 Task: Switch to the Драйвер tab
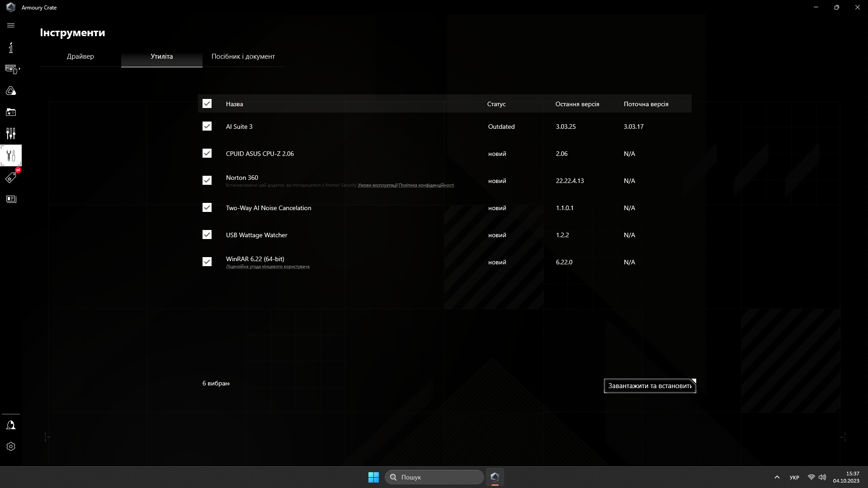pos(80,56)
